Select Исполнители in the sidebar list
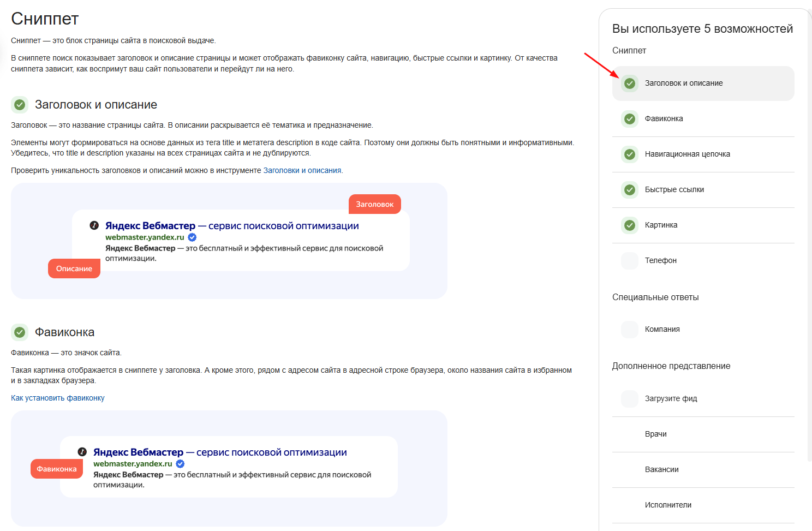The height and width of the screenshot is (531, 812). [703, 505]
